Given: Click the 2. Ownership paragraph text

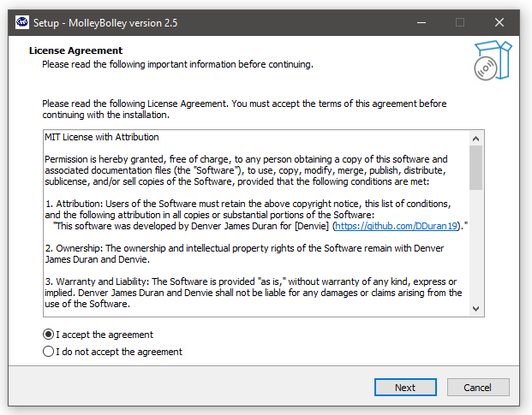Looking at the screenshot, I should [x=244, y=254].
